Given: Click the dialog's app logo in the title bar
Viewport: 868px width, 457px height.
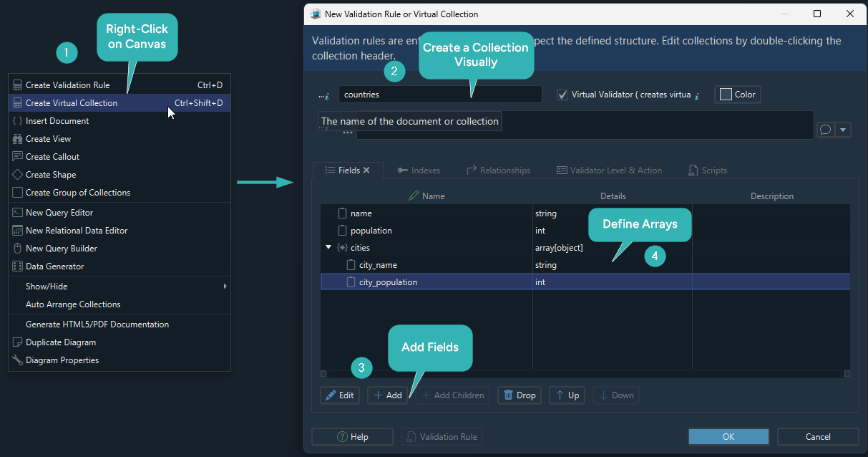Looking at the screenshot, I should pos(315,14).
